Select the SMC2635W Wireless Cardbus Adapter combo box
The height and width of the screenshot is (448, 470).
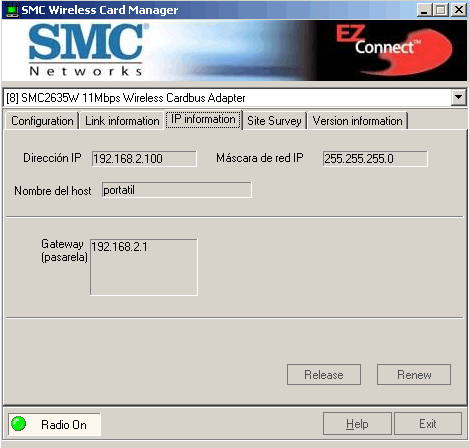pyautogui.click(x=234, y=98)
